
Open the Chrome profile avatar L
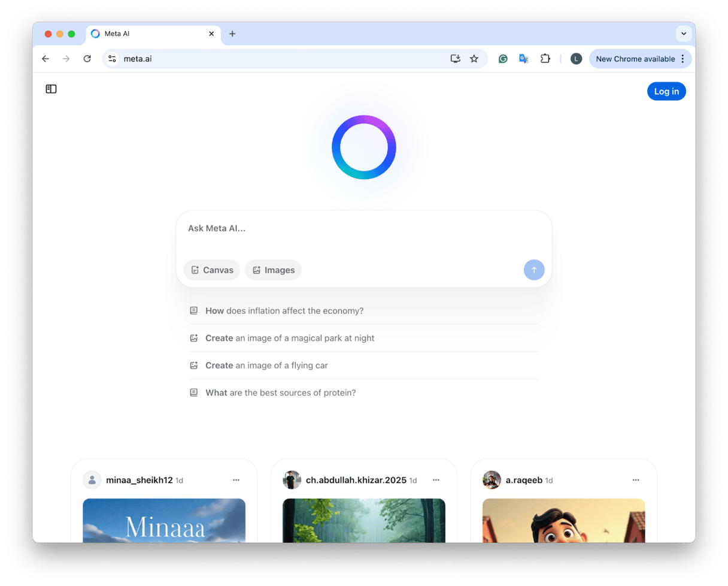tap(576, 59)
